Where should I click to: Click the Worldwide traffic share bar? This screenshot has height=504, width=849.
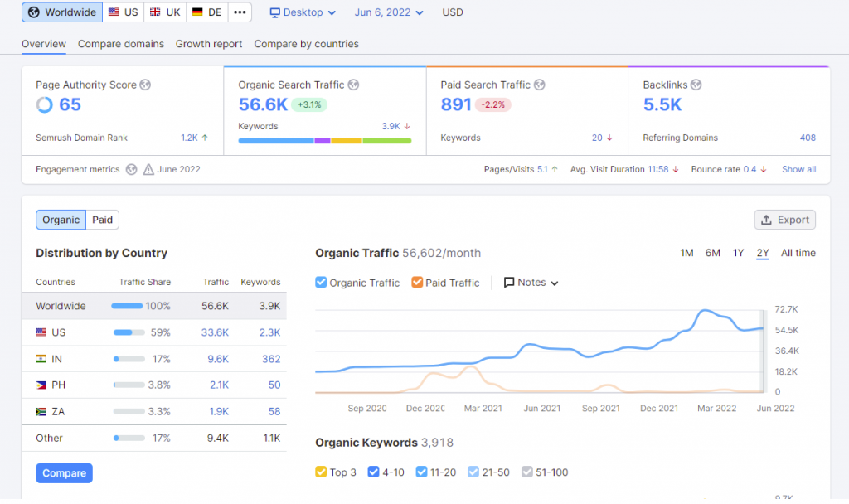127,306
